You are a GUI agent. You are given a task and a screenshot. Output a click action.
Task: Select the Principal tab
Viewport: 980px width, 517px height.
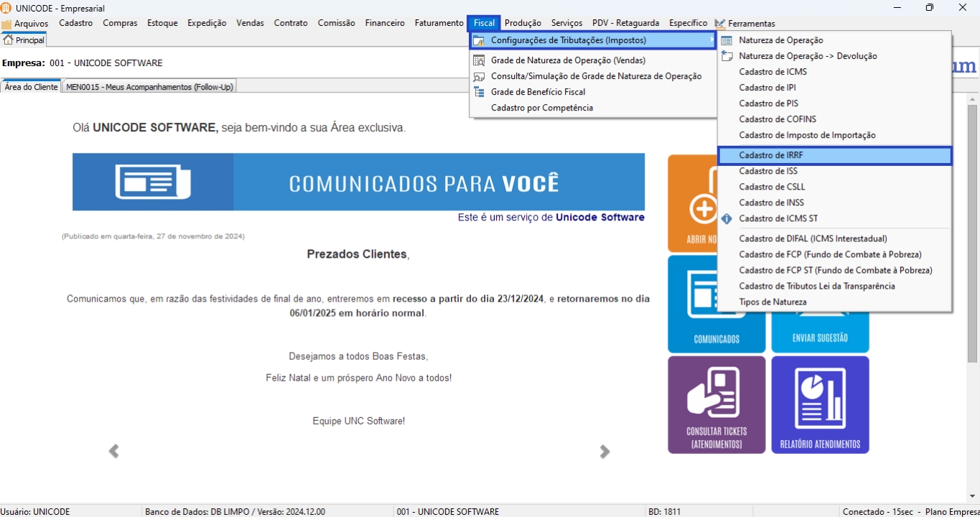24,40
